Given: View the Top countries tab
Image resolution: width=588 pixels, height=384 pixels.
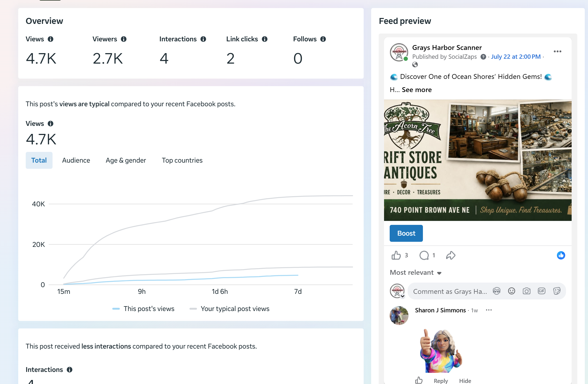Looking at the screenshot, I should click(182, 160).
